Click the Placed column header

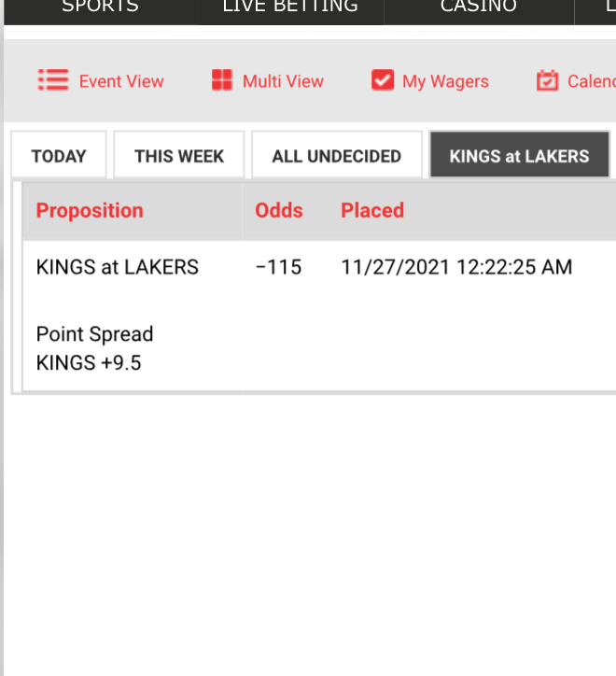click(x=372, y=210)
